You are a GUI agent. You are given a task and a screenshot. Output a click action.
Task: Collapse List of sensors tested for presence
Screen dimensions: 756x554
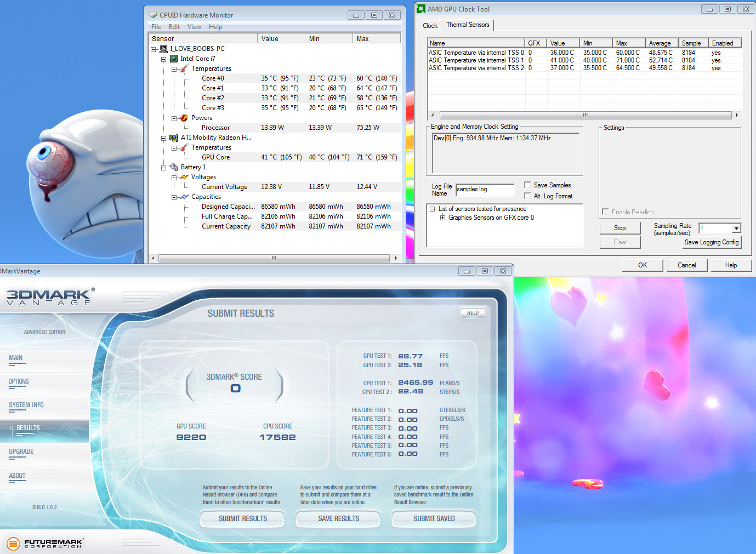[x=433, y=209]
